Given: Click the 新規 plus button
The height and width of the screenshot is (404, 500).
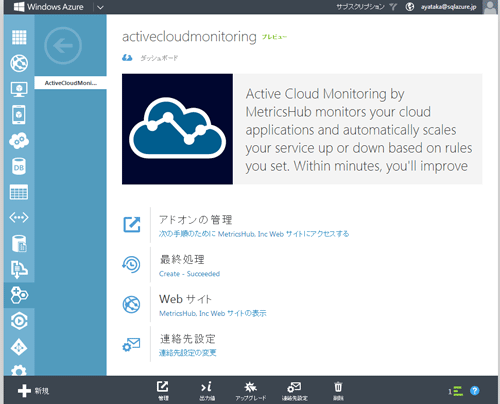Looking at the screenshot, I should [33, 391].
